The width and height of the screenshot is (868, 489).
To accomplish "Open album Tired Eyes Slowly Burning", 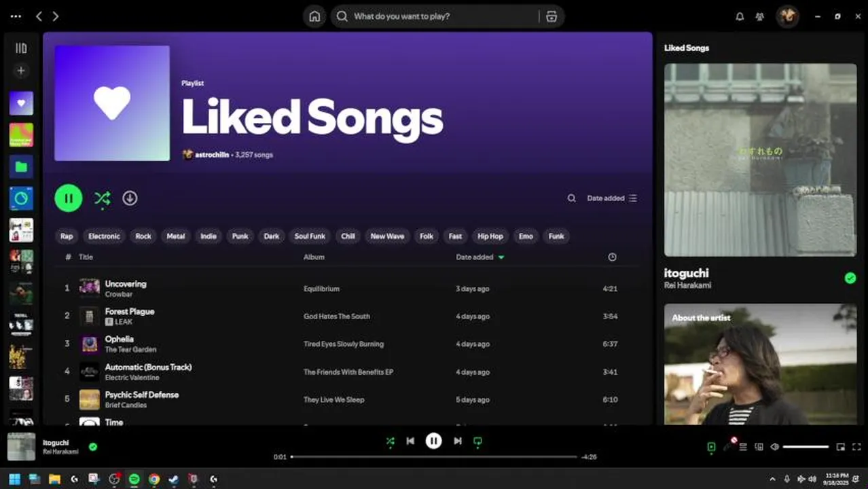I will (344, 344).
